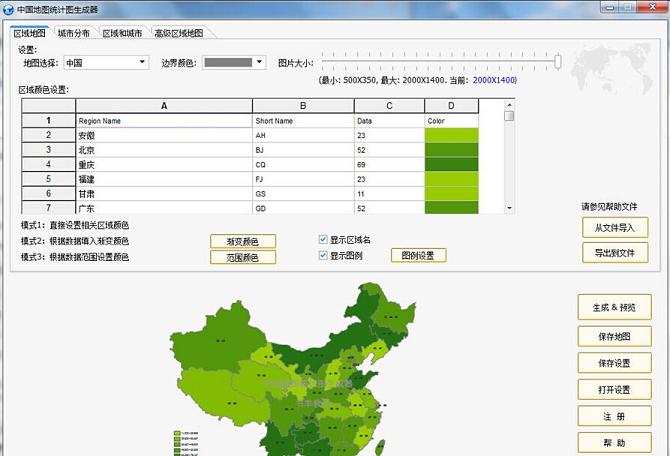Click the CQ short name cell
Image resolution: width=670 pixels, height=456 pixels.
coord(303,165)
